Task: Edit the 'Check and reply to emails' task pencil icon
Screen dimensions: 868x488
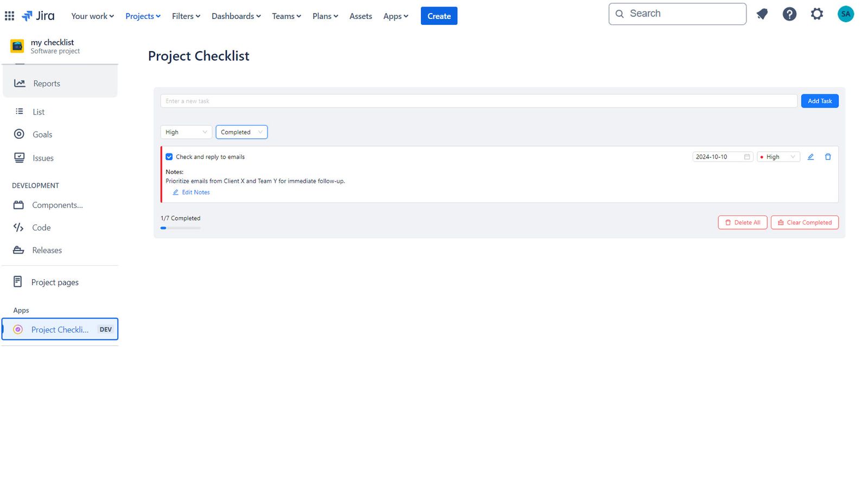Action: [x=810, y=157]
